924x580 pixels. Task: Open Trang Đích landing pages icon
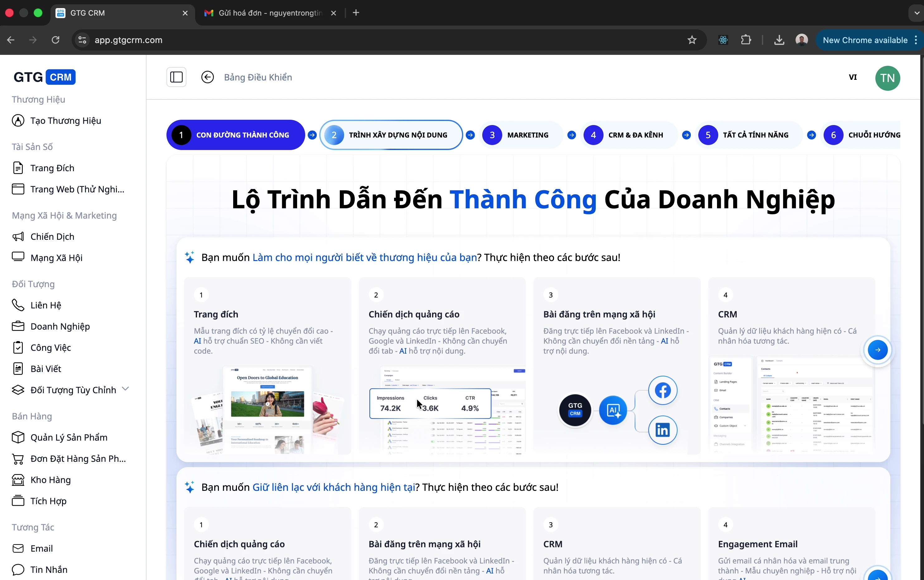[x=18, y=168]
